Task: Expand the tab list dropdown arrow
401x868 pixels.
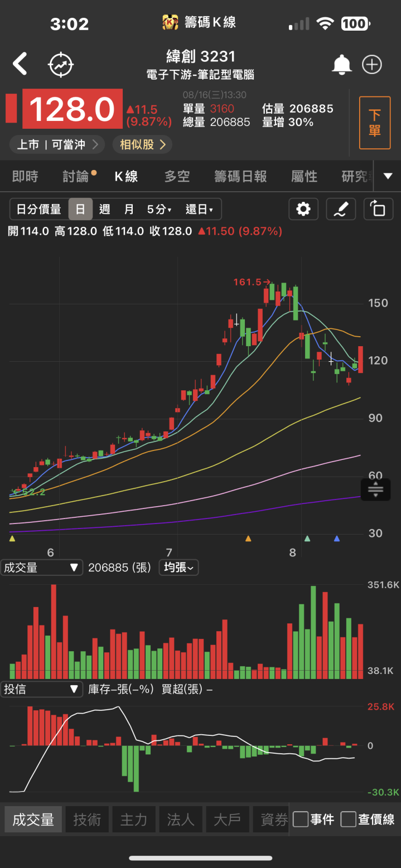Action: pos(388,176)
